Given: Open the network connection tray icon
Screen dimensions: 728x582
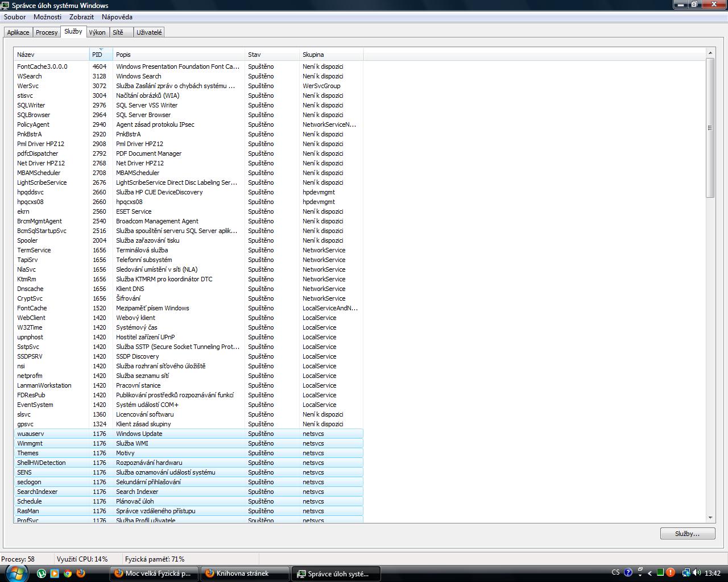Looking at the screenshot, I should (x=686, y=573).
